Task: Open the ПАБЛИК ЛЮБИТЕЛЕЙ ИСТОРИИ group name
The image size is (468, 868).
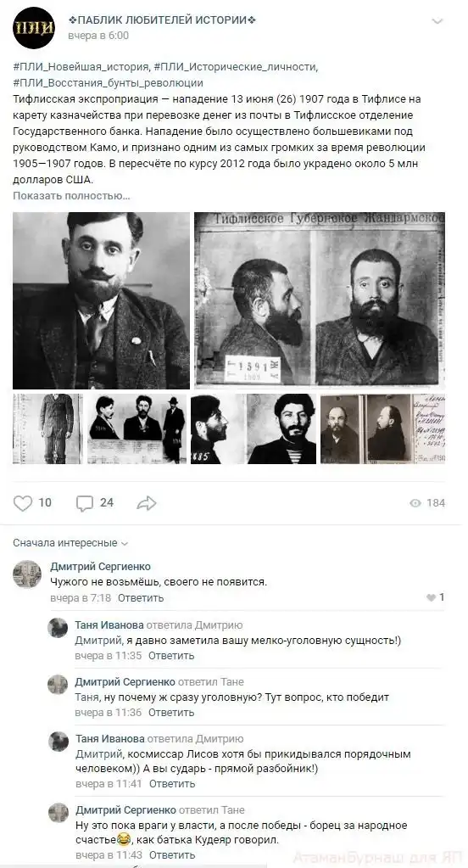Action: pos(162,20)
